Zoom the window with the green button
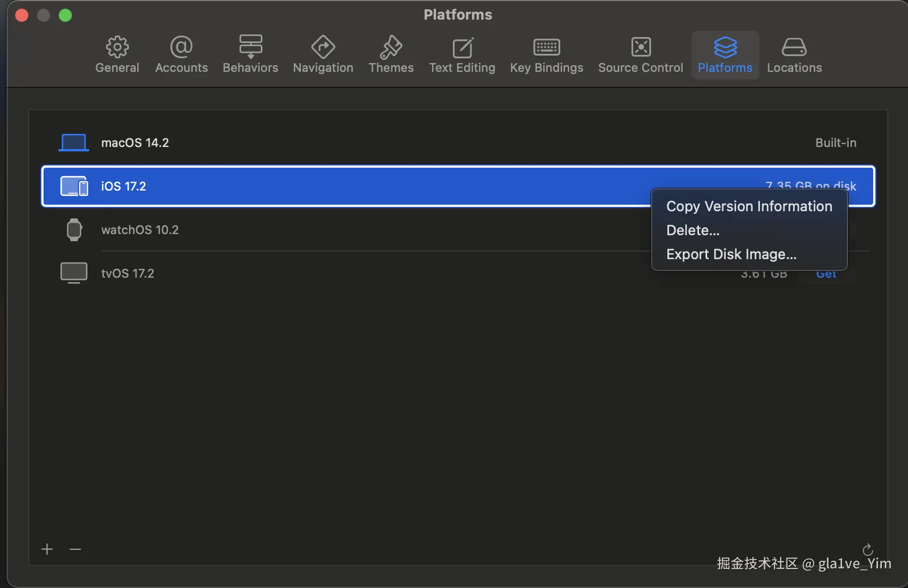 (65, 15)
